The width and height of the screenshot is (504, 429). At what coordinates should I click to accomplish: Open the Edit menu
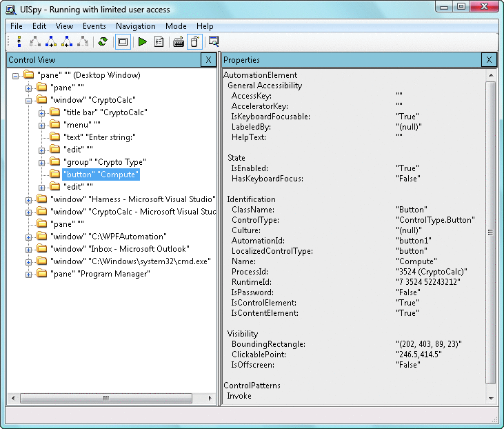[x=39, y=26]
